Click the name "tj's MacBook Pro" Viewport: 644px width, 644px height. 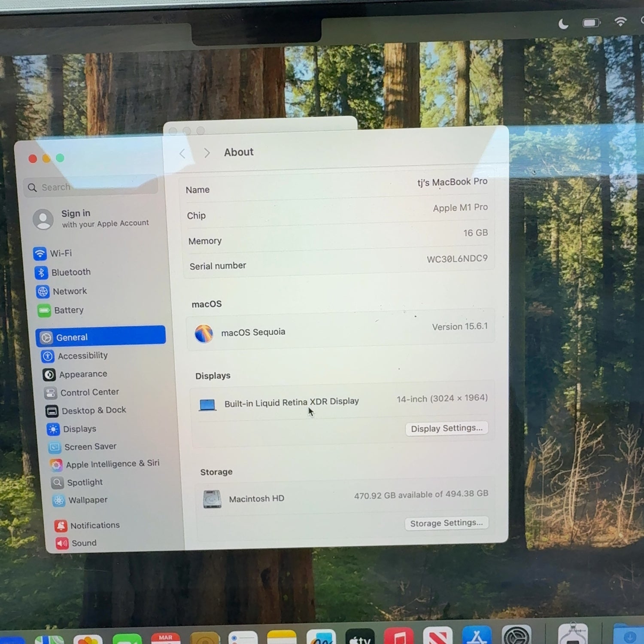click(452, 182)
